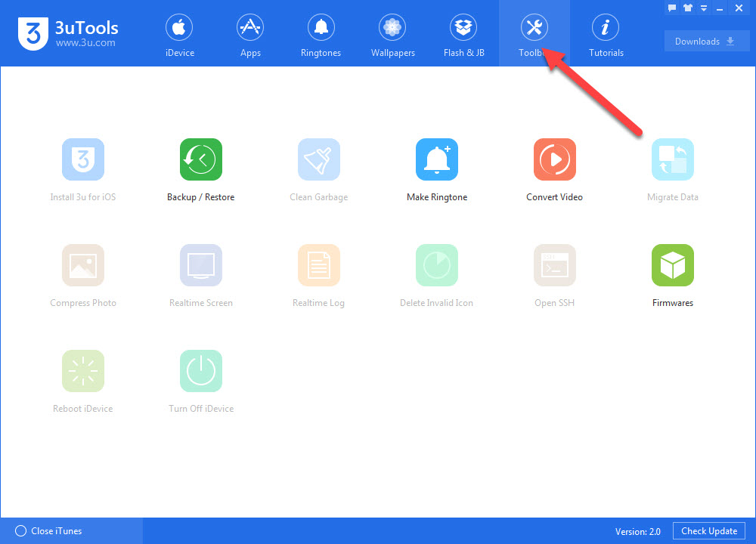Screen dimensions: 756x544
Task: Click the Reboot iDevice icon
Action: tap(83, 371)
